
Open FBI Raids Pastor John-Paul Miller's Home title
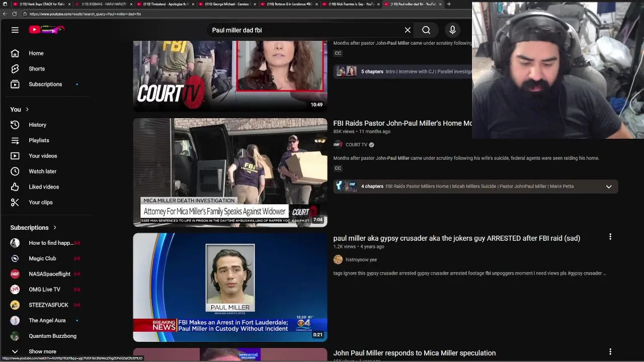[403, 123]
